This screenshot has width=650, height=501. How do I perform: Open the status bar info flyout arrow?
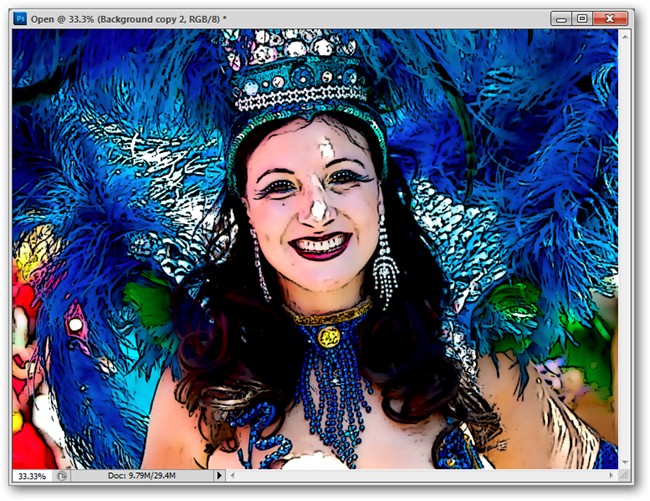point(219,476)
